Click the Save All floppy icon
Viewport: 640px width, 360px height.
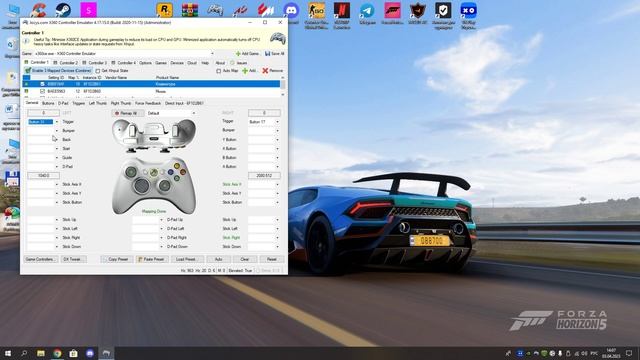pos(267,53)
